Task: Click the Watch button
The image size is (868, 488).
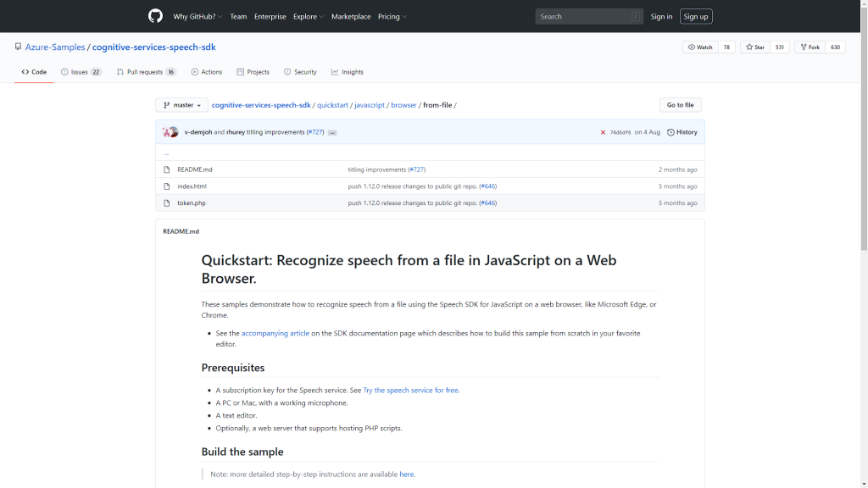Action: 700,47
